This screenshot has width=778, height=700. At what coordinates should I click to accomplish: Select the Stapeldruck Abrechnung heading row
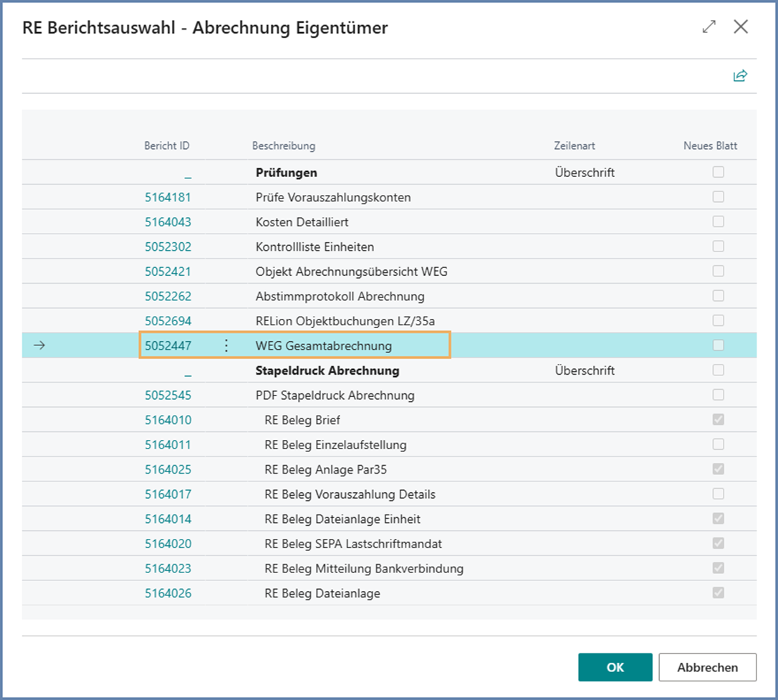(327, 371)
